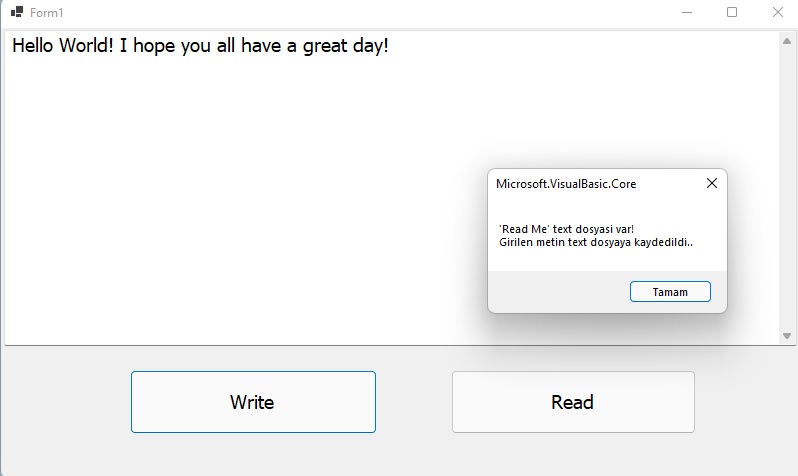Click the vertical scrollbar track of the textbox

coord(787,188)
